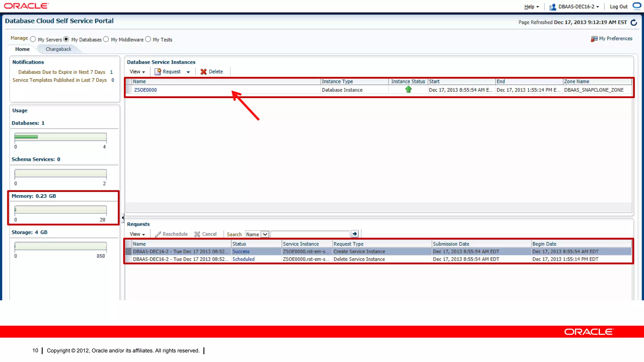Open the View menu in Requests

[137, 234]
